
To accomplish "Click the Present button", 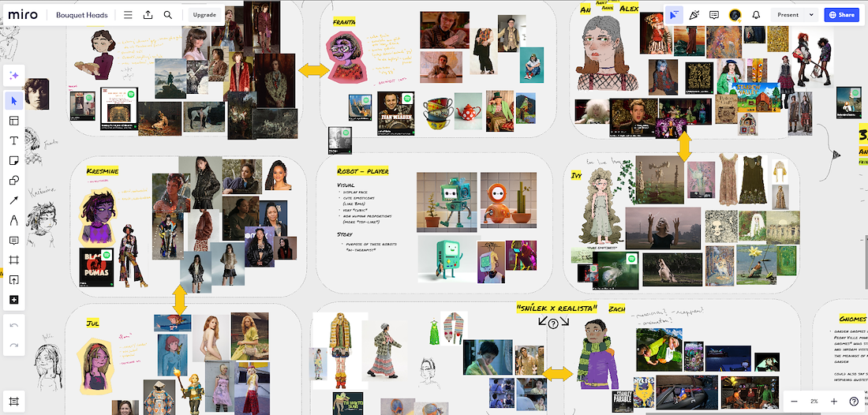I will click(788, 15).
